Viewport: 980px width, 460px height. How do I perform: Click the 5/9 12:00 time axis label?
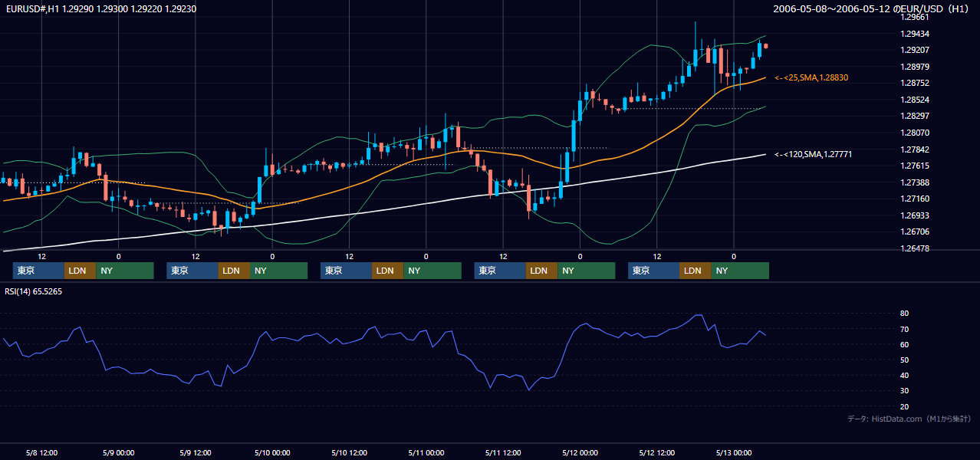coord(195,452)
